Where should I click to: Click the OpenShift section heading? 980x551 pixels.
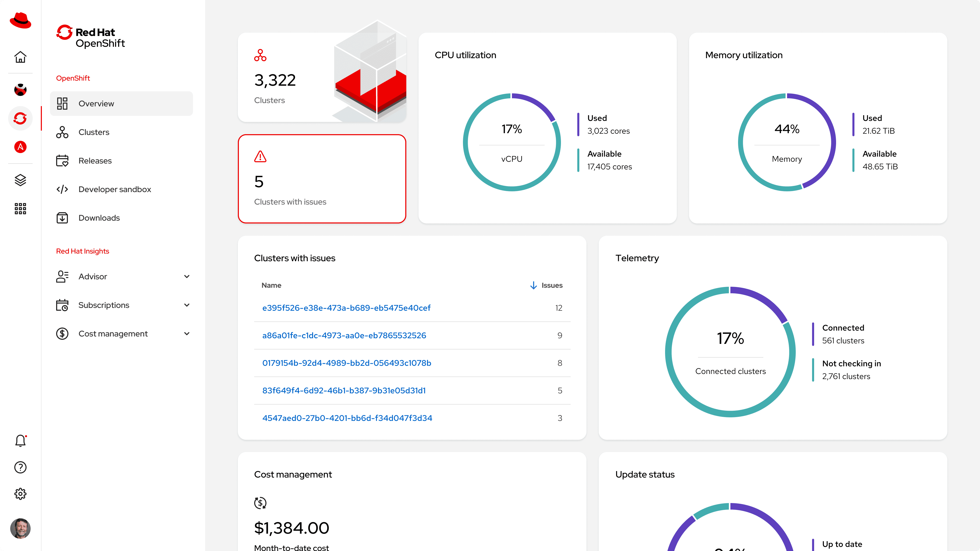pos(73,78)
